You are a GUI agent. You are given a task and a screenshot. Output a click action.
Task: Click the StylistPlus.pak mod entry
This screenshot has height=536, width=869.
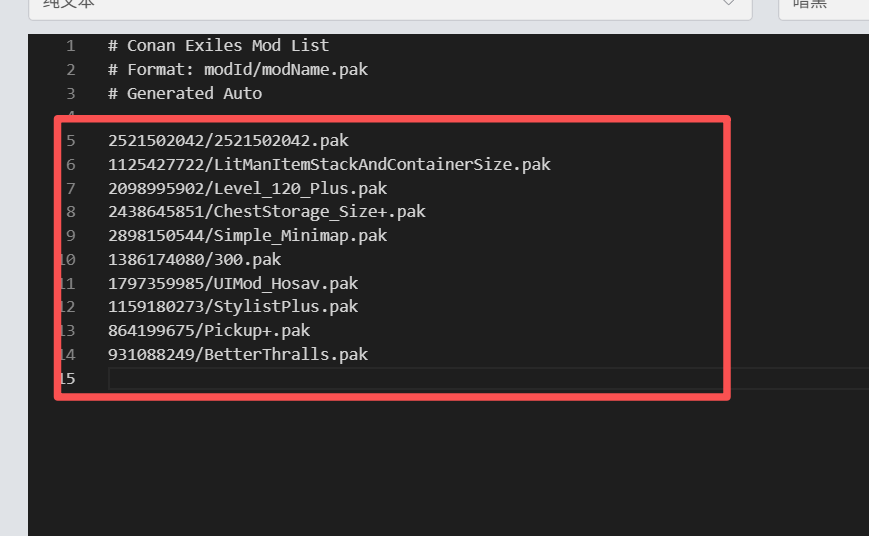[233, 307]
